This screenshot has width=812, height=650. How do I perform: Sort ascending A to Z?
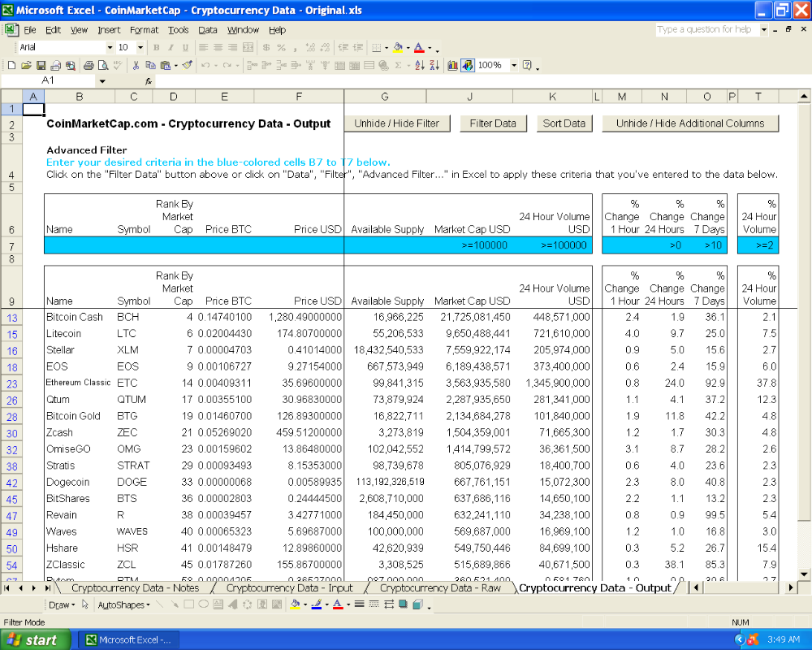[420, 65]
